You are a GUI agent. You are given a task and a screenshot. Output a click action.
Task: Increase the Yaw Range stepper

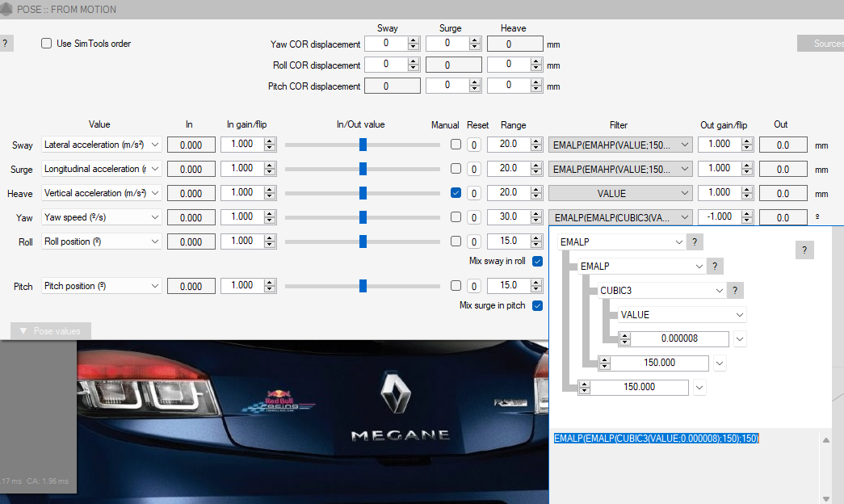535,214
